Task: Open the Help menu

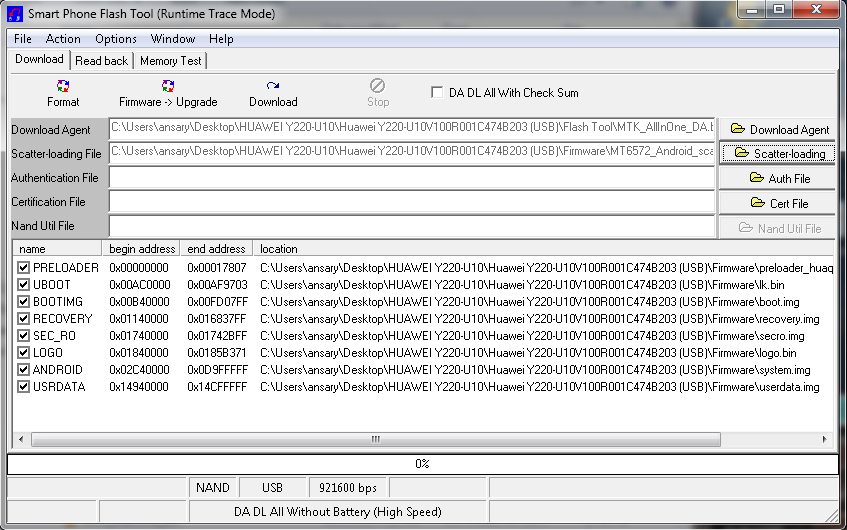Action: coord(221,39)
